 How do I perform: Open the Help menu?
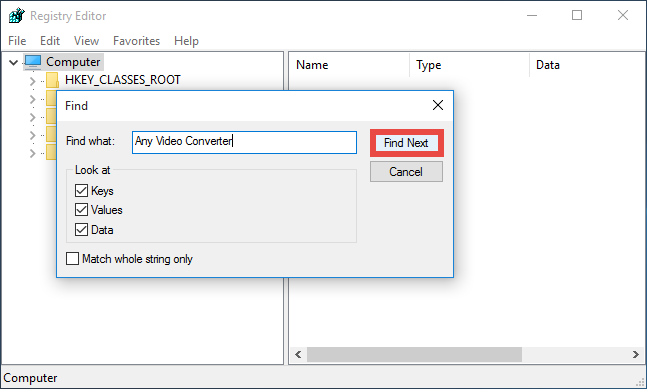click(186, 41)
